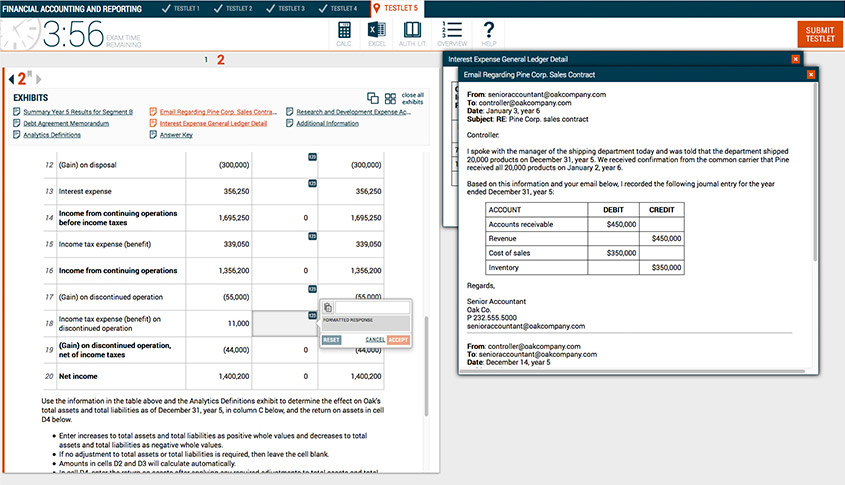Open Answer Key exhibit link
845x485 pixels.
coord(176,135)
